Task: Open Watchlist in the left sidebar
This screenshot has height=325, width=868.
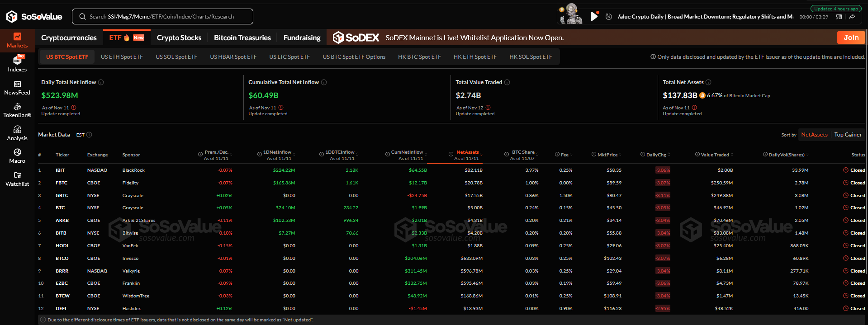Action: click(17, 179)
